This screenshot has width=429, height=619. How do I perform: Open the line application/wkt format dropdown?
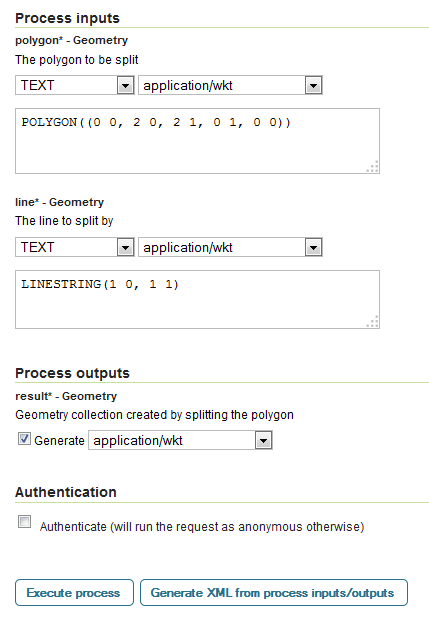click(230, 247)
